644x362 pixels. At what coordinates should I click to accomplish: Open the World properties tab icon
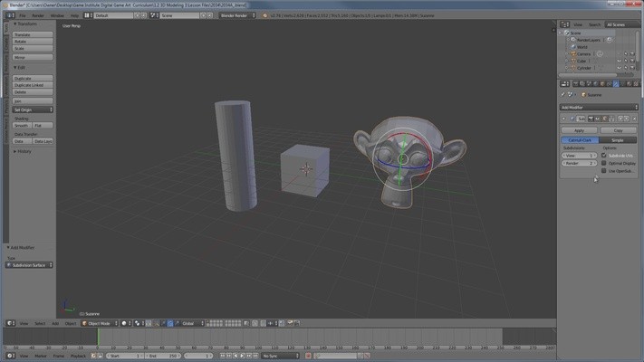coord(596,84)
